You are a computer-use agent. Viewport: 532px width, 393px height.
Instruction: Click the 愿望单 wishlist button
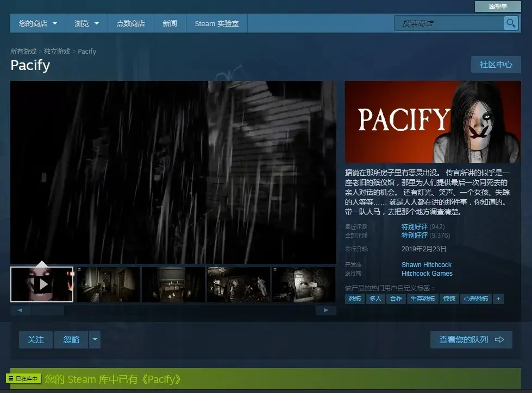coord(498,7)
